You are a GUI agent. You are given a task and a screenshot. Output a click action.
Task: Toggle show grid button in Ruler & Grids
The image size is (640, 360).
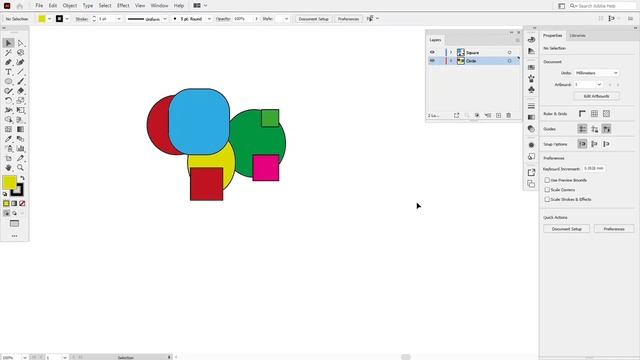[594, 114]
